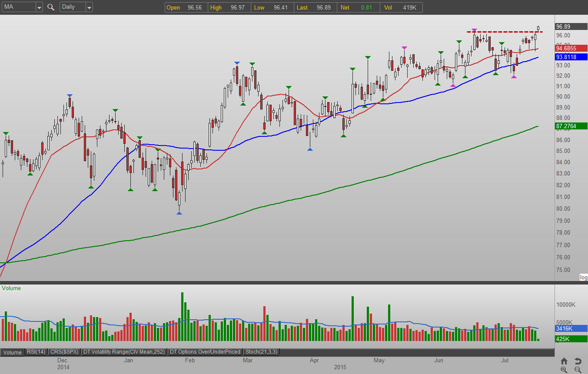Select the DT Volatility Range tab

[124, 352]
